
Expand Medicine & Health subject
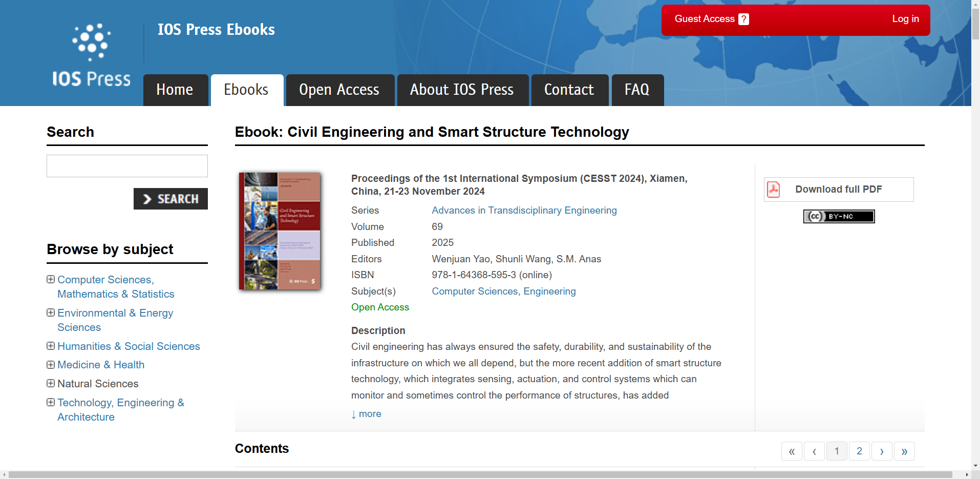click(51, 365)
